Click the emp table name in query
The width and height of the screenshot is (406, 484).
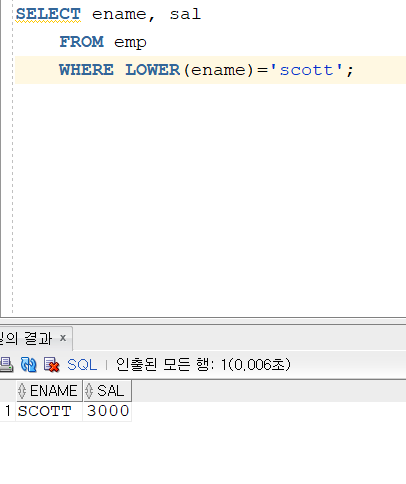[x=130, y=43]
